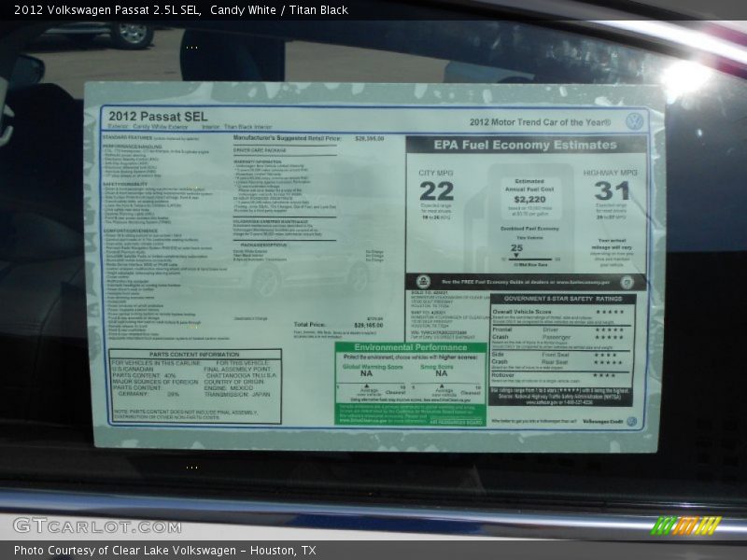Click the photo title caption "2012 Volkswagen Passat 2.5L SEL"
The height and width of the screenshot is (560, 747).
click(107, 9)
